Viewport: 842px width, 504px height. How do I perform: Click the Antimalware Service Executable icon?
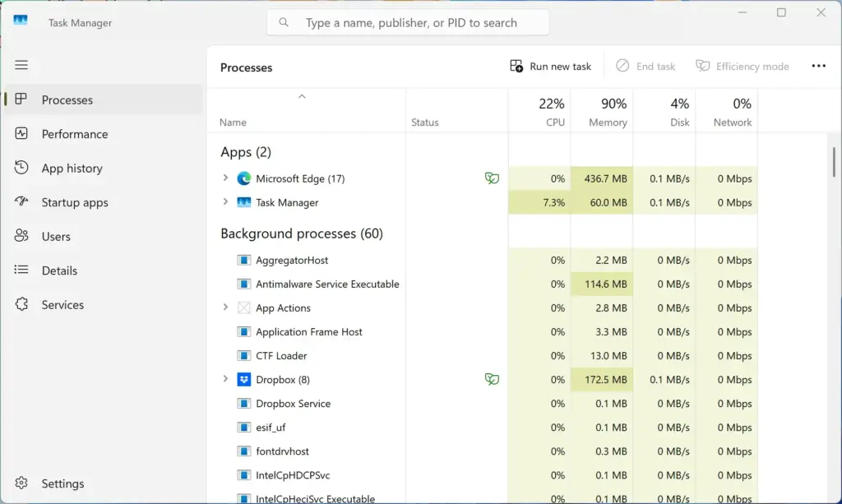click(x=243, y=284)
